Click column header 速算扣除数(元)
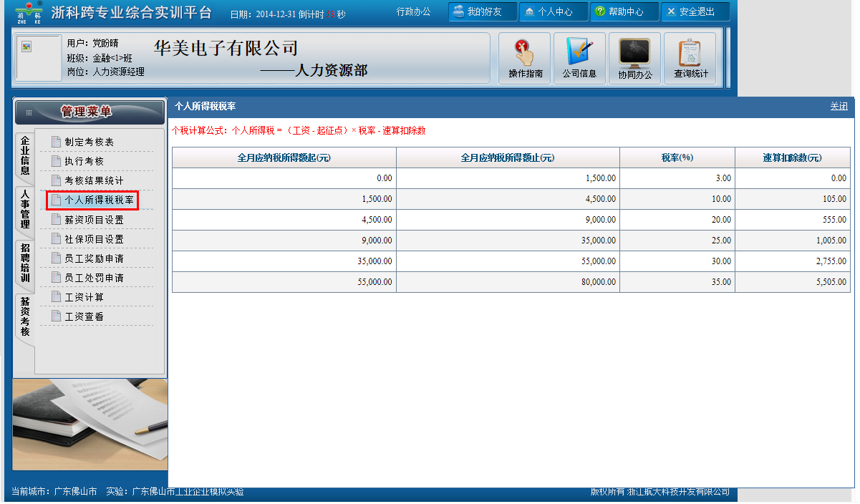This screenshot has width=860, height=504. coord(793,157)
